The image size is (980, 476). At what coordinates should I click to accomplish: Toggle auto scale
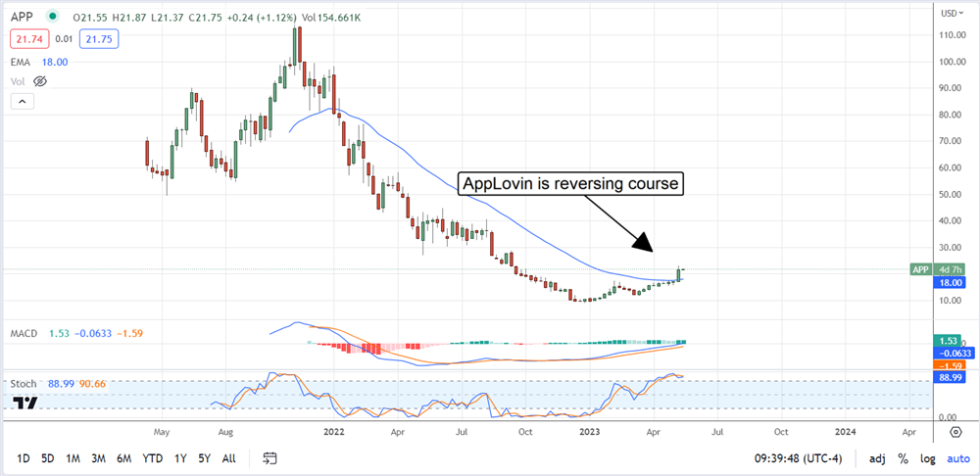(958, 458)
